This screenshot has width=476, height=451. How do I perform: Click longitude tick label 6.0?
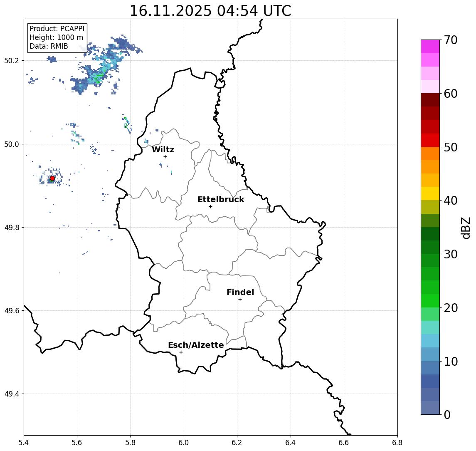pos(184,443)
